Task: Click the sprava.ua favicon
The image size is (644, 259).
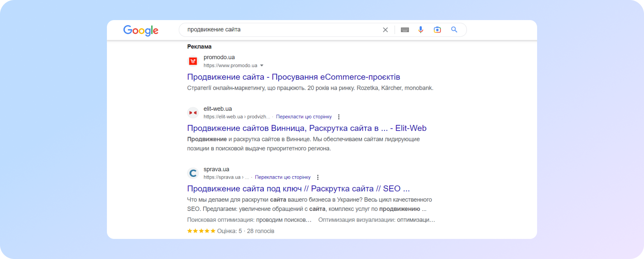Action: tap(193, 173)
